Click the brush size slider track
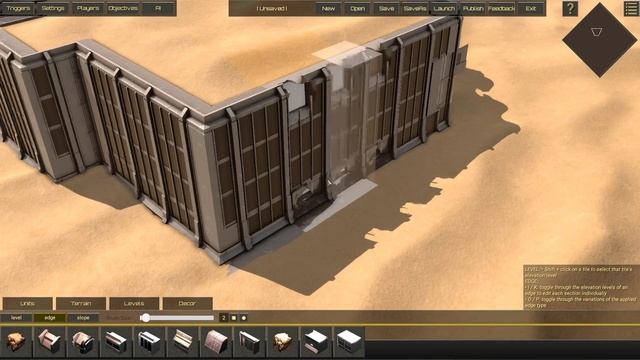 click(177, 318)
